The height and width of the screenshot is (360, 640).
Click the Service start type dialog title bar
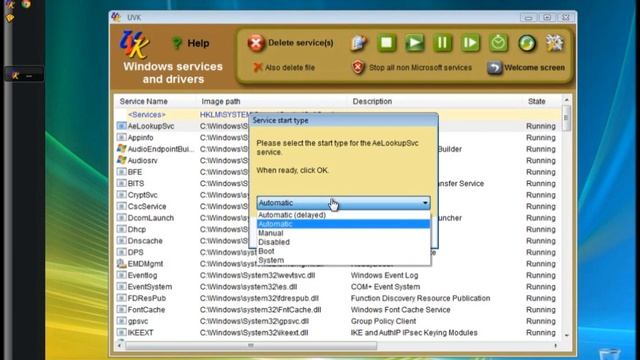[343, 120]
